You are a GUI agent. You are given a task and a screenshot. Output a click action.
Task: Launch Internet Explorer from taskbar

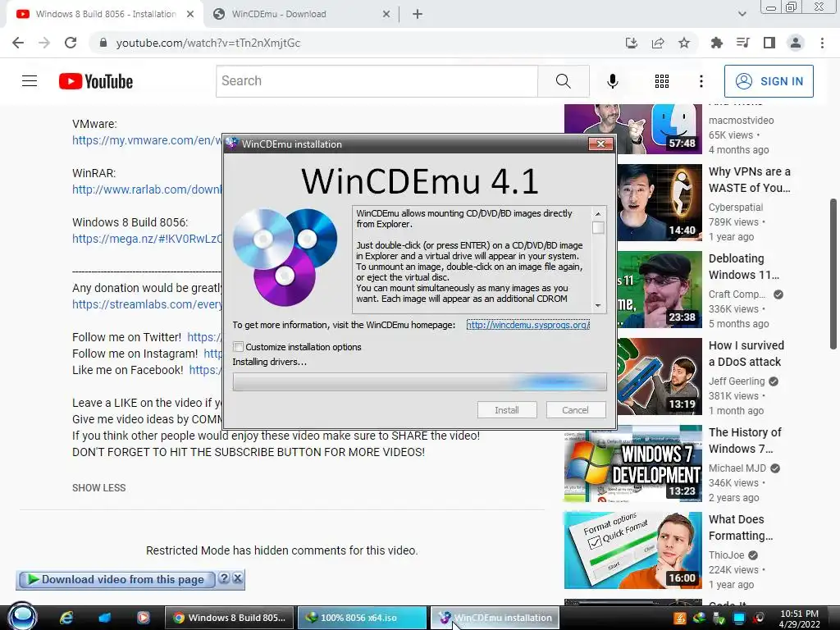click(66, 618)
